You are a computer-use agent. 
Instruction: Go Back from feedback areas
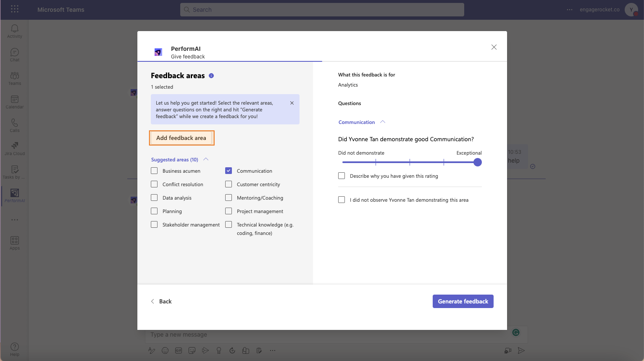pyautogui.click(x=161, y=301)
